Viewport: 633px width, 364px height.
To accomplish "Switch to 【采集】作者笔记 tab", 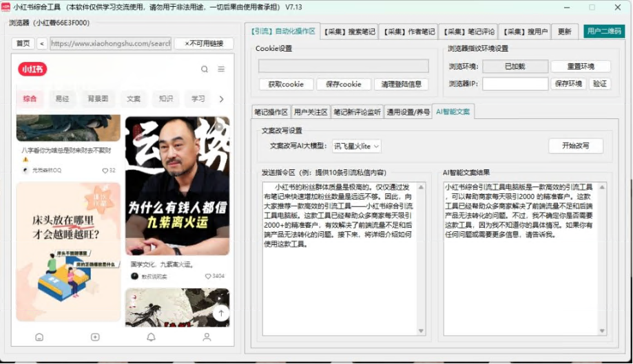I will [409, 32].
